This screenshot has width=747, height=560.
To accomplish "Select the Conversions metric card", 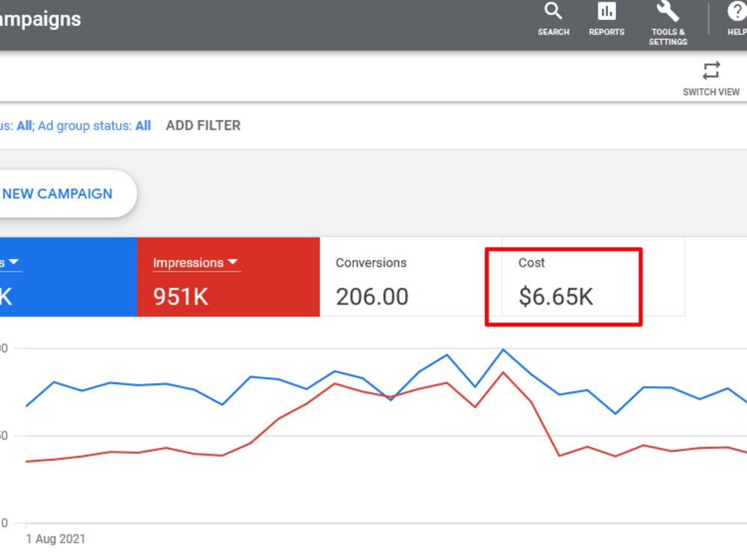I will pos(411,277).
